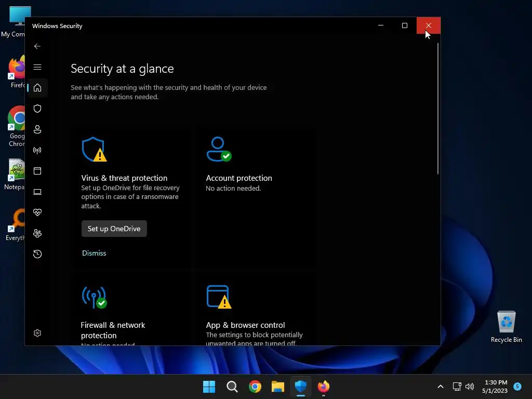Open Account protection person icon in sidebar

tap(37, 129)
